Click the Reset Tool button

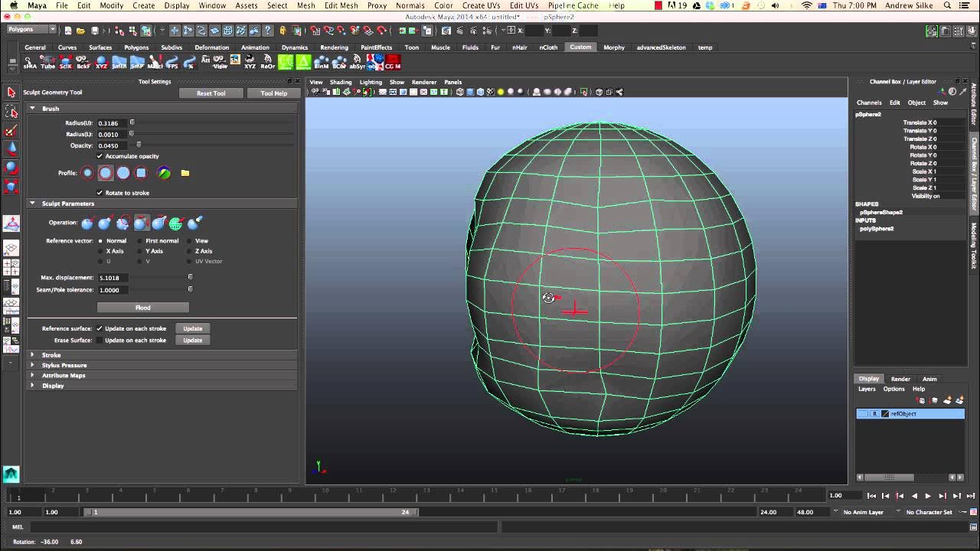click(211, 93)
